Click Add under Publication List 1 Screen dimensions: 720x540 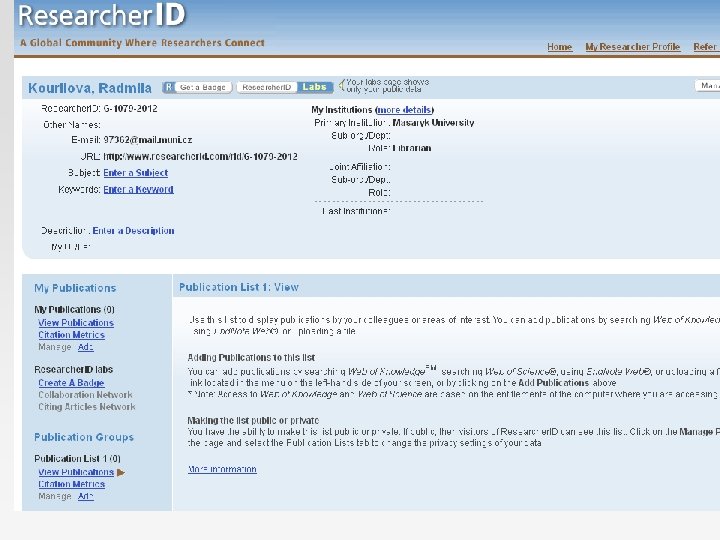[x=85, y=496]
